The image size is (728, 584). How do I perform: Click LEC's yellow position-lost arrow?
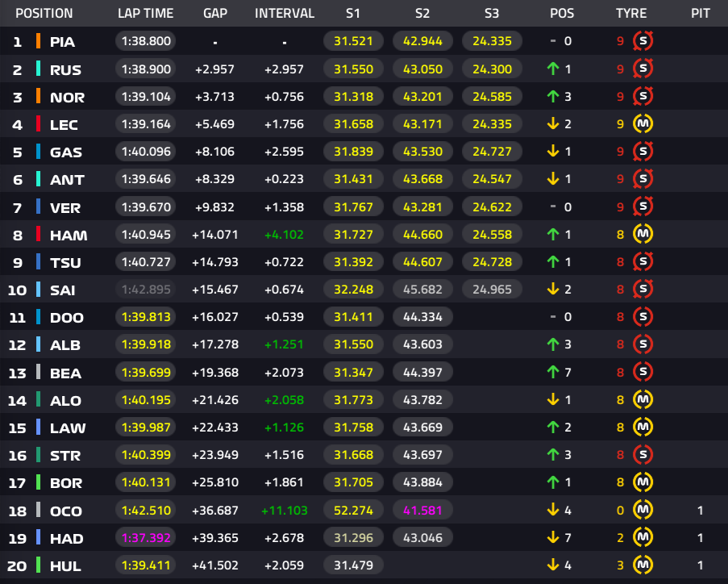(x=552, y=124)
